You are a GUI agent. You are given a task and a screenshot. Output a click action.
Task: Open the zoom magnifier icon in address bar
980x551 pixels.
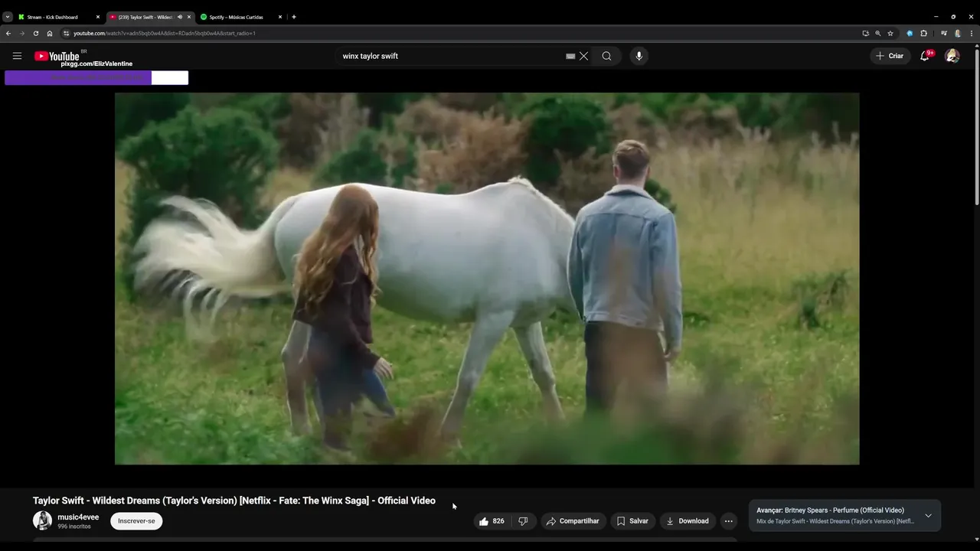click(x=877, y=33)
